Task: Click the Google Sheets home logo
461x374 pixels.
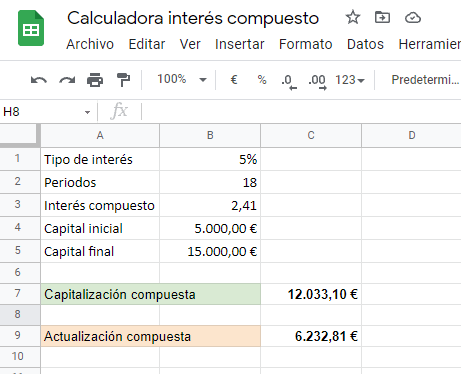Action: click(x=31, y=28)
